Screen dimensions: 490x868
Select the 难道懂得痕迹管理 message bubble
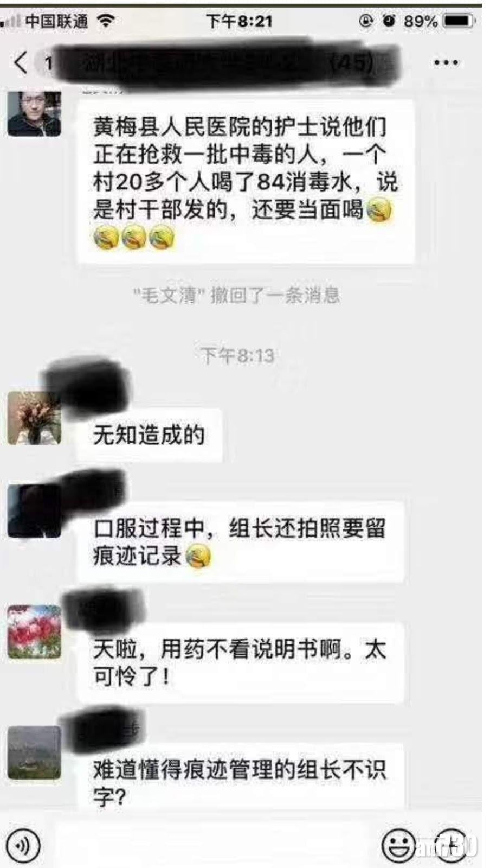click(241, 777)
